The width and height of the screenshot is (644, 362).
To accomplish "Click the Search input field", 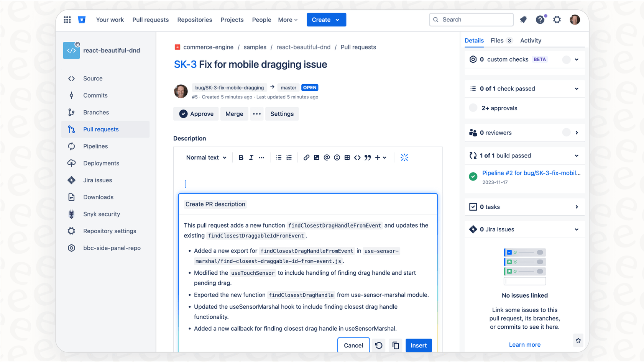I will pyautogui.click(x=471, y=20).
